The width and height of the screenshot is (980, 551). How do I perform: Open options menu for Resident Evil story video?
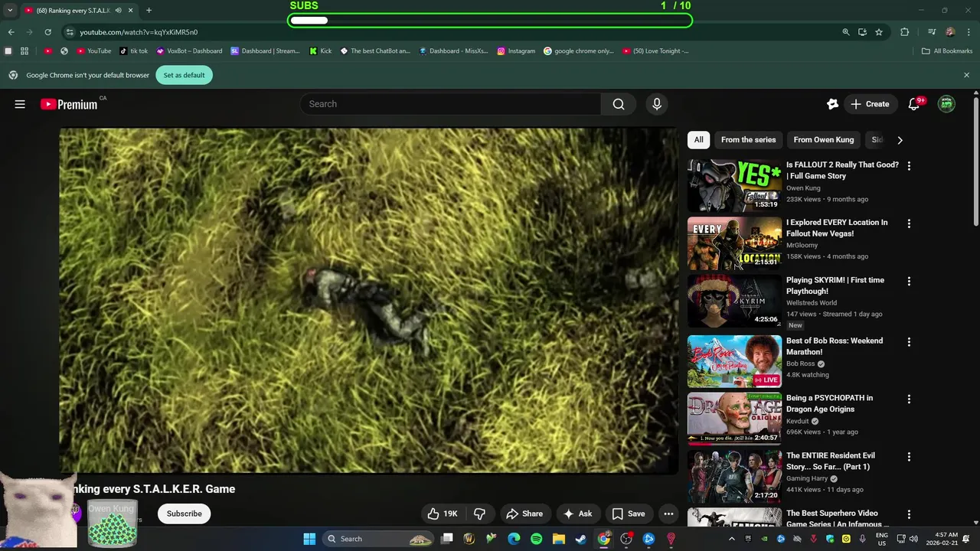pos(909,457)
